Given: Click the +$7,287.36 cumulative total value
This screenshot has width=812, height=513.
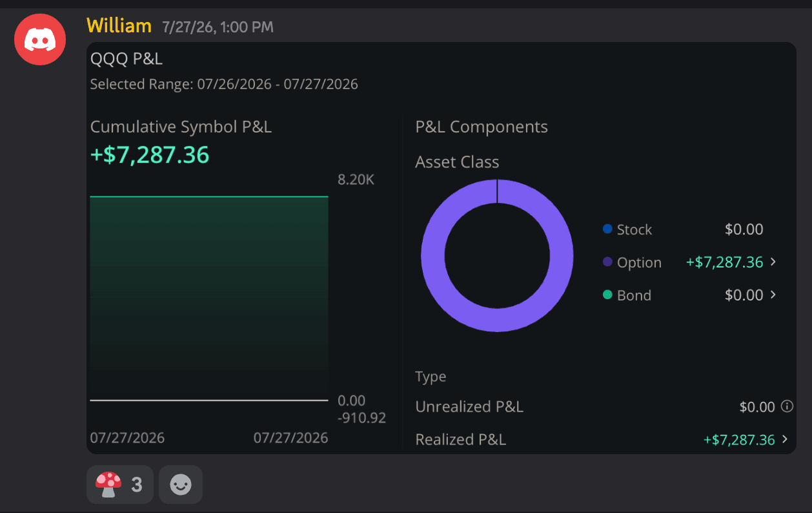Looking at the screenshot, I should [x=150, y=155].
